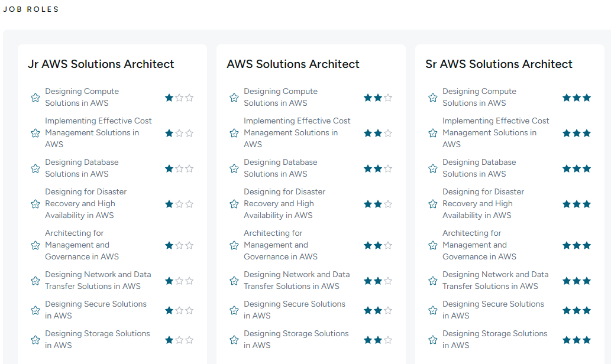This screenshot has height=364, width=611.
Task: Click star rating for Sr Designing Storage Solutions
Action: (x=577, y=340)
